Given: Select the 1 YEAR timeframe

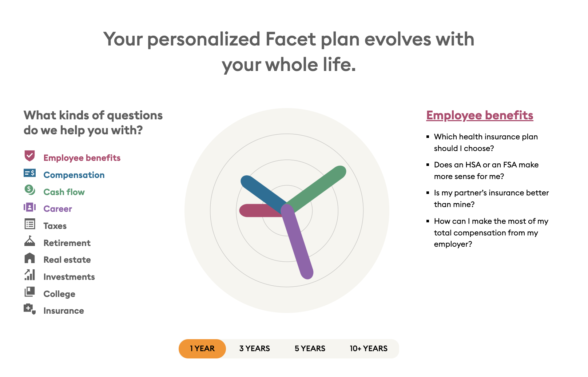Looking at the screenshot, I should [x=202, y=349].
